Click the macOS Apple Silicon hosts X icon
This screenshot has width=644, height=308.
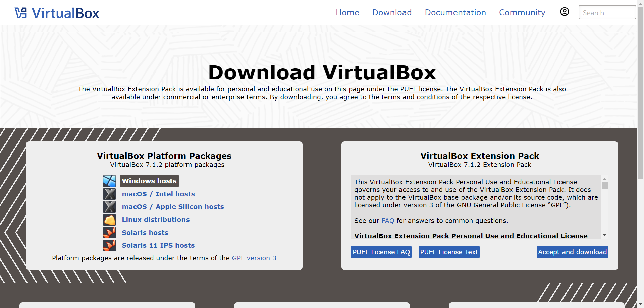109,207
